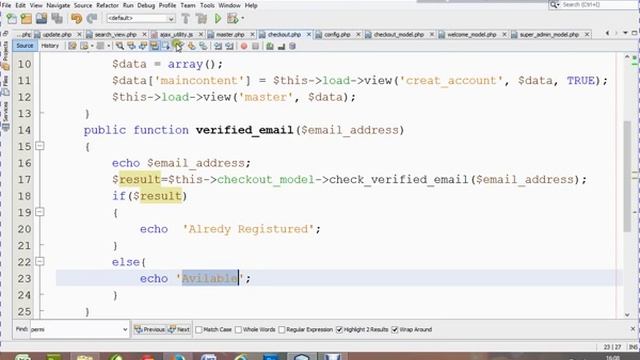Click the vertical scrollbar thumb of editor
Image resolution: width=640 pixels, height=360 pixels.
click(627, 176)
